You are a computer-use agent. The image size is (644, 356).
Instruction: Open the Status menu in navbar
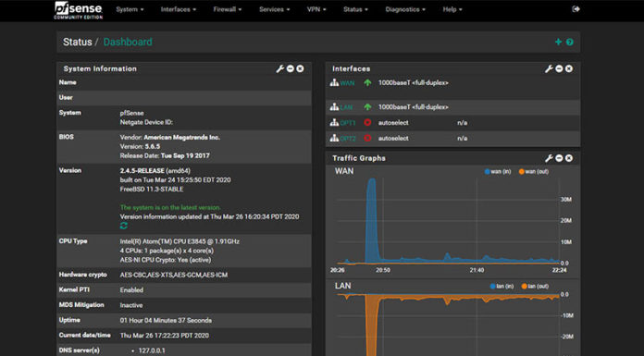(355, 9)
